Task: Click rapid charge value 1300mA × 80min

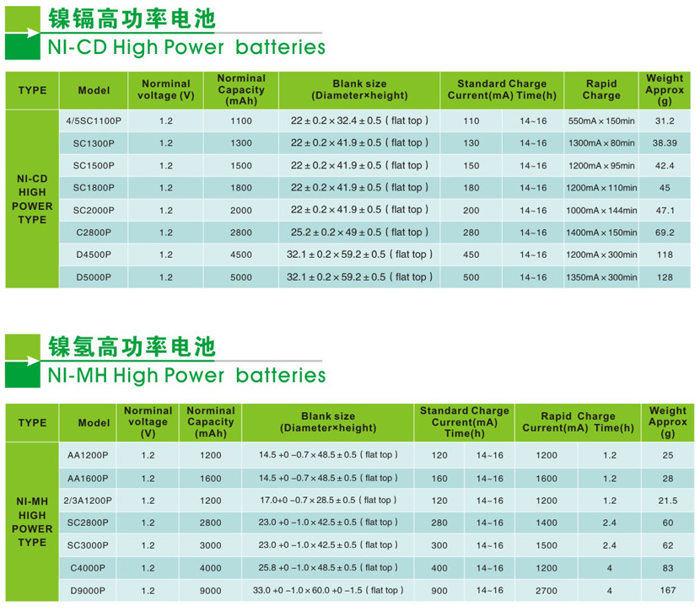Action: (x=601, y=143)
